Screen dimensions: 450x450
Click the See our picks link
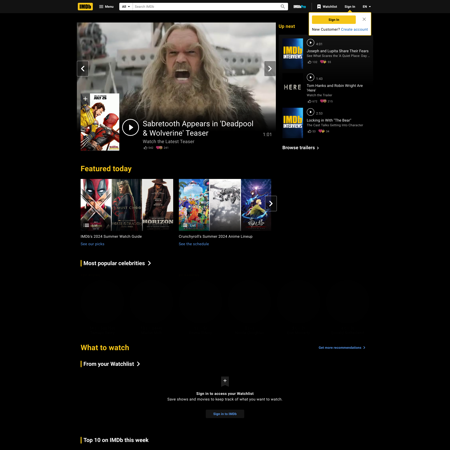tap(92, 244)
